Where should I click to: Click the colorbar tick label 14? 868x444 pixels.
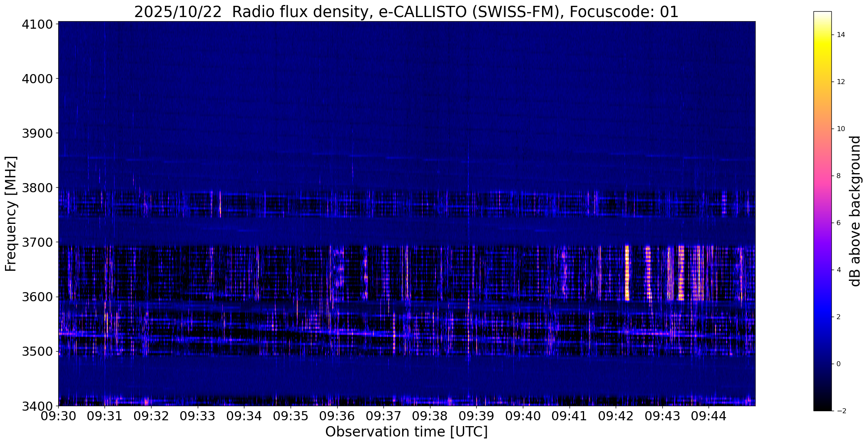click(841, 35)
